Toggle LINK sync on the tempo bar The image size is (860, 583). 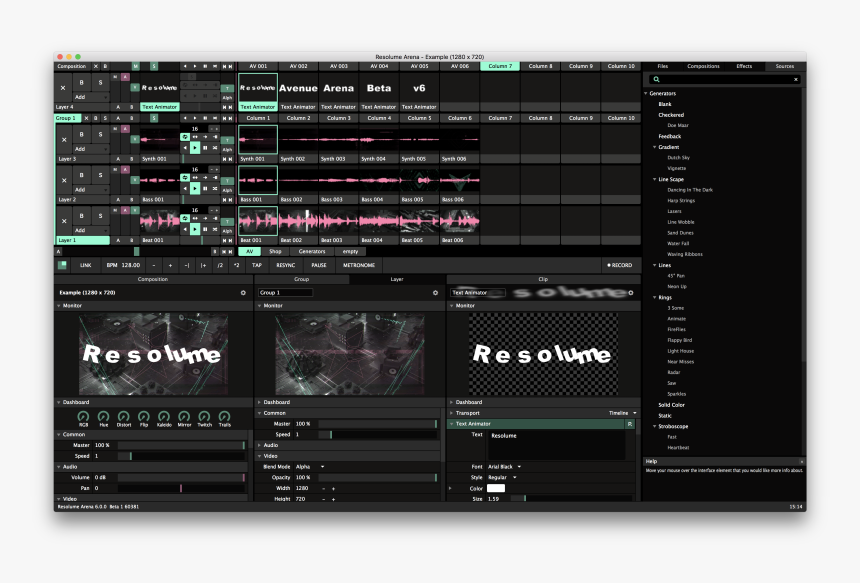(x=86, y=265)
